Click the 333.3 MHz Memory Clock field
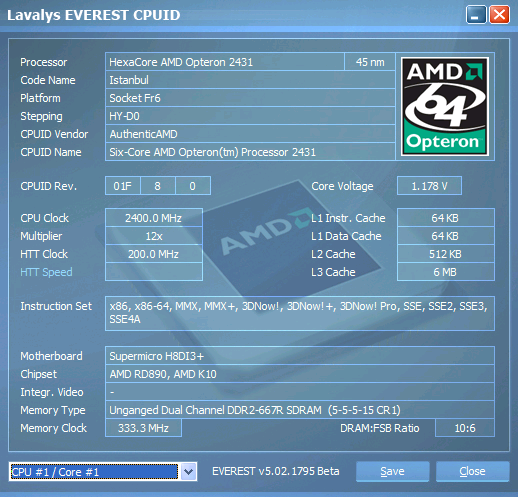 point(143,428)
